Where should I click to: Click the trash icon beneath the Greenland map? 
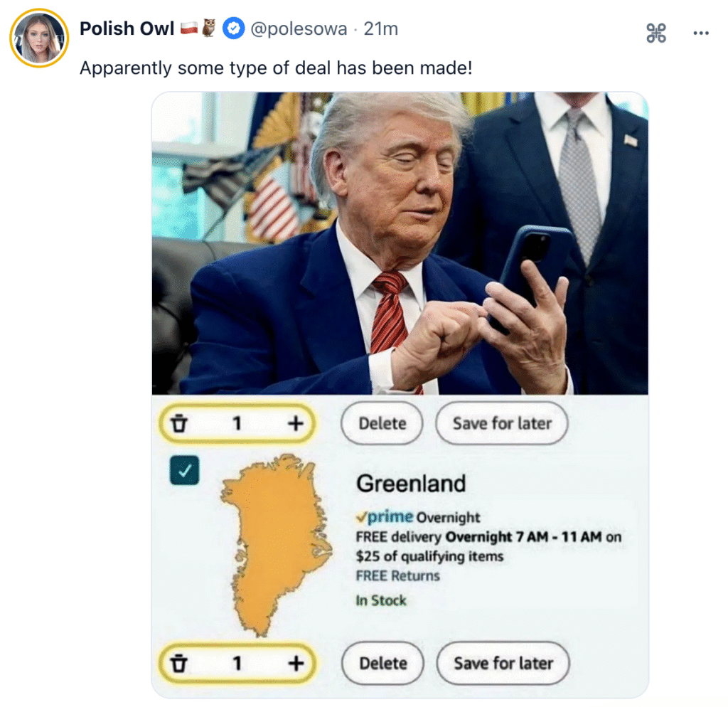[180, 664]
